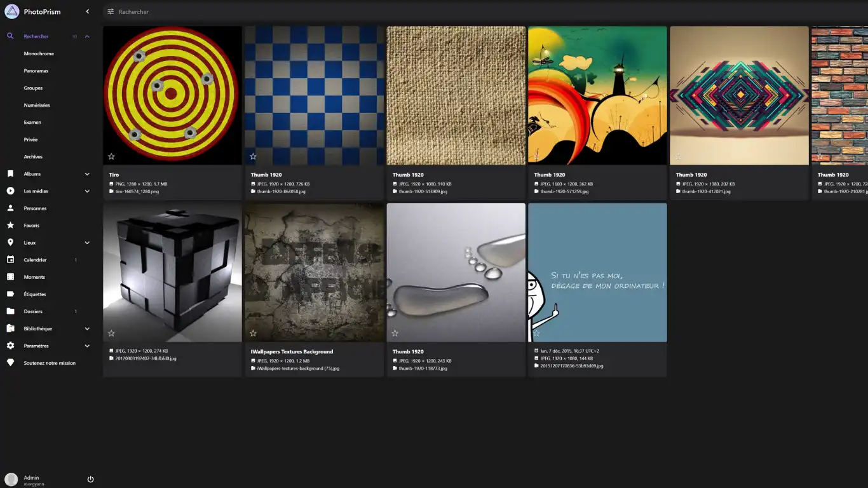Open the Tiro photo title link

click(x=114, y=175)
